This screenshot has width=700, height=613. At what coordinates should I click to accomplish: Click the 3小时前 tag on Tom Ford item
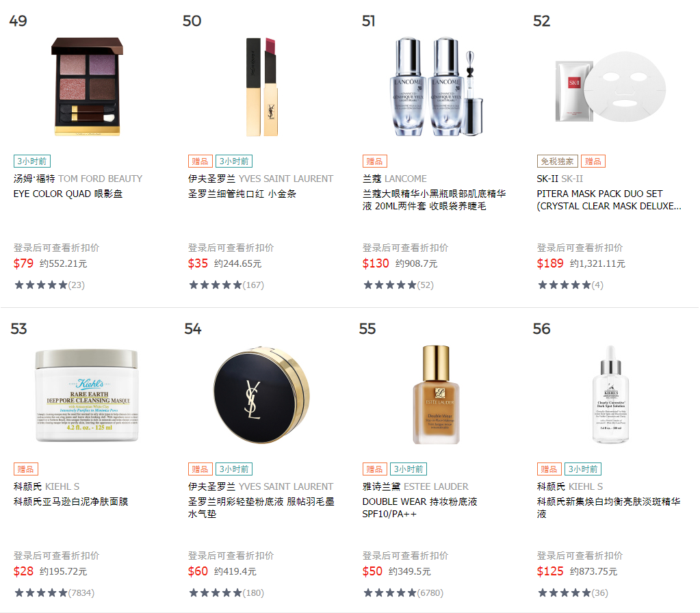coord(32,161)
